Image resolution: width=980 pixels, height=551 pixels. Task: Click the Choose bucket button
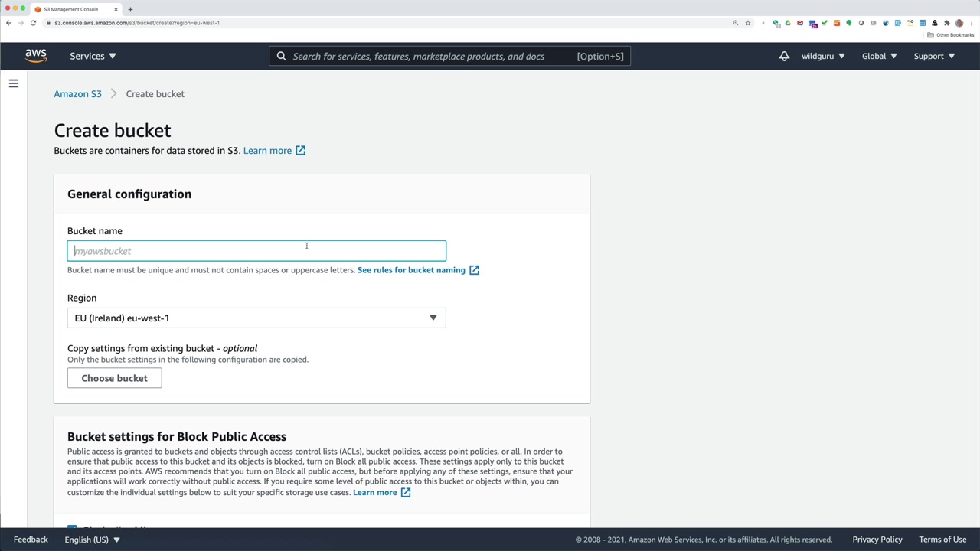tap(114, 378)
